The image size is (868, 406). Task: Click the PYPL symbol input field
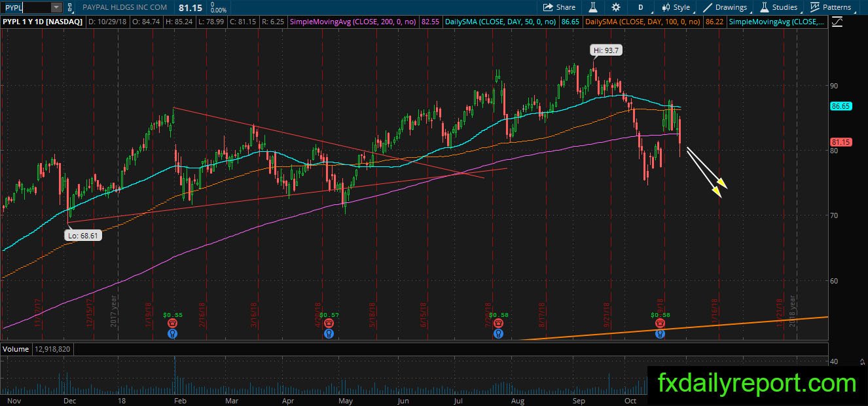coord(26,7)
